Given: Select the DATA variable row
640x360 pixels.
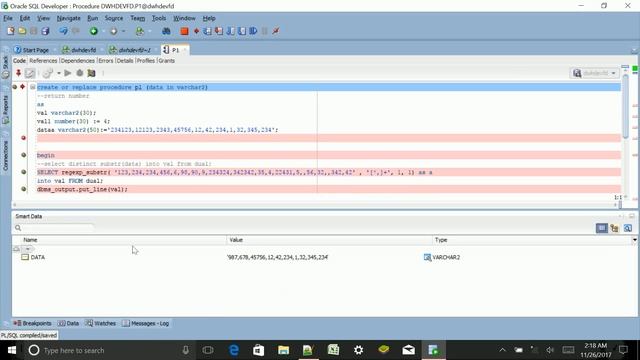Looking at the screenshot, I should 324,257.
